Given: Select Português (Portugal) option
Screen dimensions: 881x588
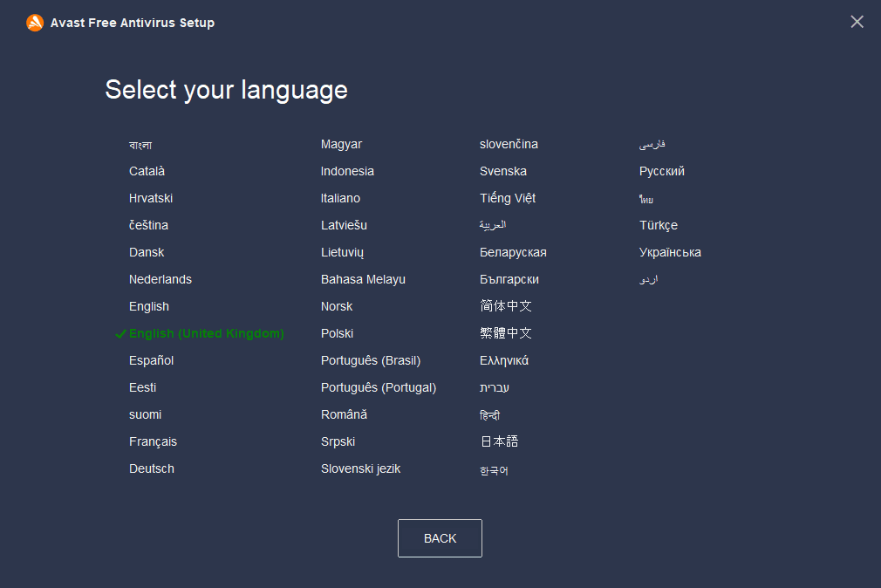Looking at the screenshot, I should coord(379,387).
